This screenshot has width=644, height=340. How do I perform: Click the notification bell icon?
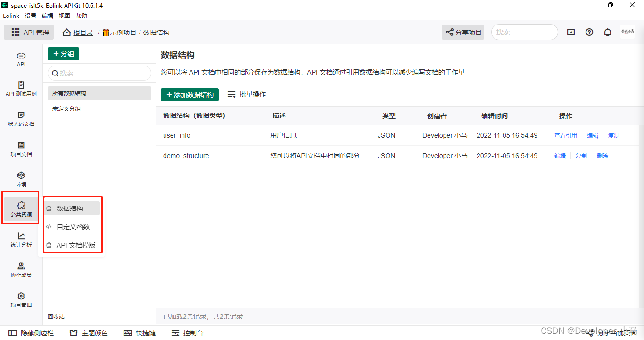(608, 32)
